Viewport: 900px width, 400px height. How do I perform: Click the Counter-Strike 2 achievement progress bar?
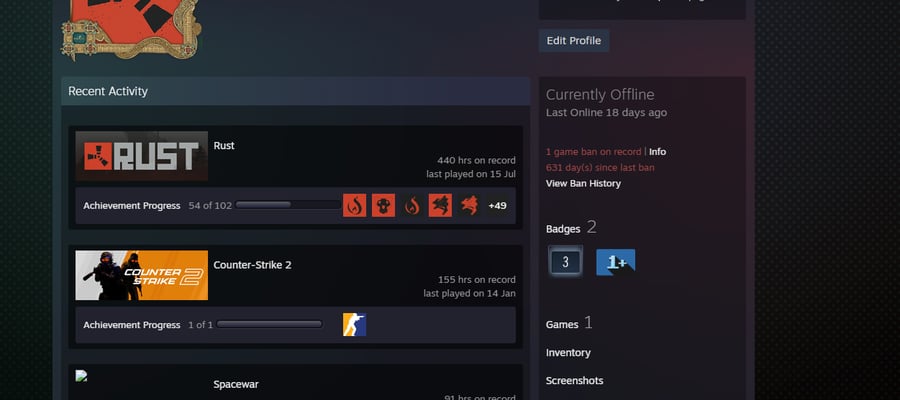[x=270, y=324]
